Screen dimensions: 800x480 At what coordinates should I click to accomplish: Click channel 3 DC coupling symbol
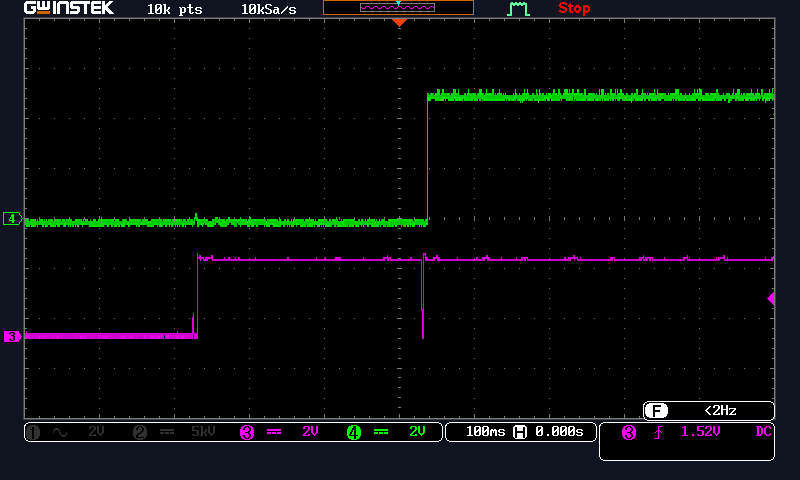(x=274, y=432)
